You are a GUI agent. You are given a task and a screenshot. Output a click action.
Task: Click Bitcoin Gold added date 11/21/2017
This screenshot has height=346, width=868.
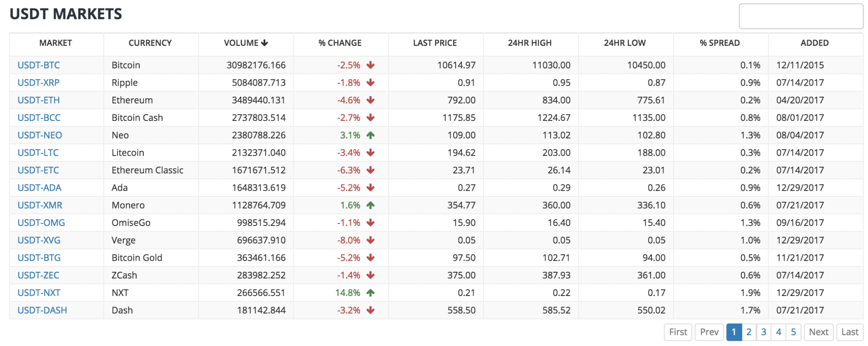(800, 257)
